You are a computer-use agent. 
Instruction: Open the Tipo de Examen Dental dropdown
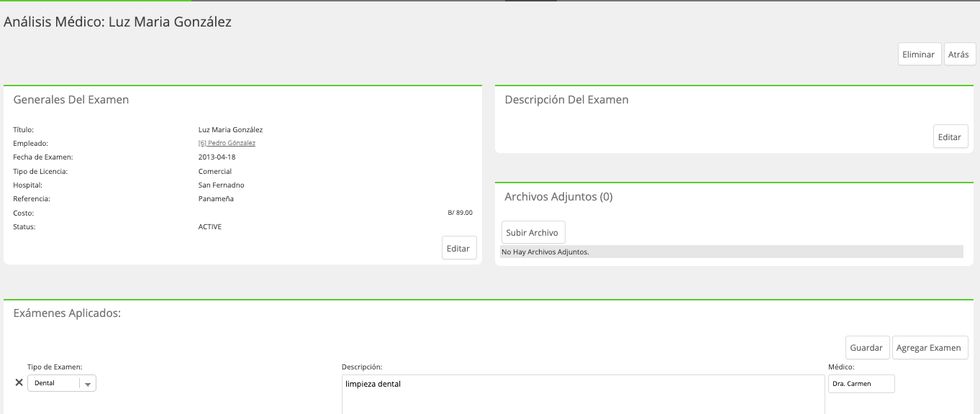click(62, 383)
